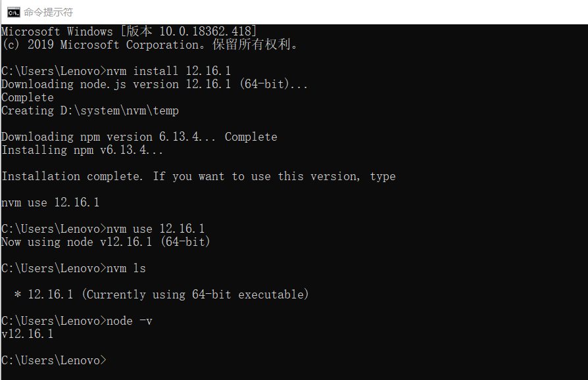
Task: Click the 'Currently using 64-bit executable' text
Action: pyautogui.click(x=195, y=295)
